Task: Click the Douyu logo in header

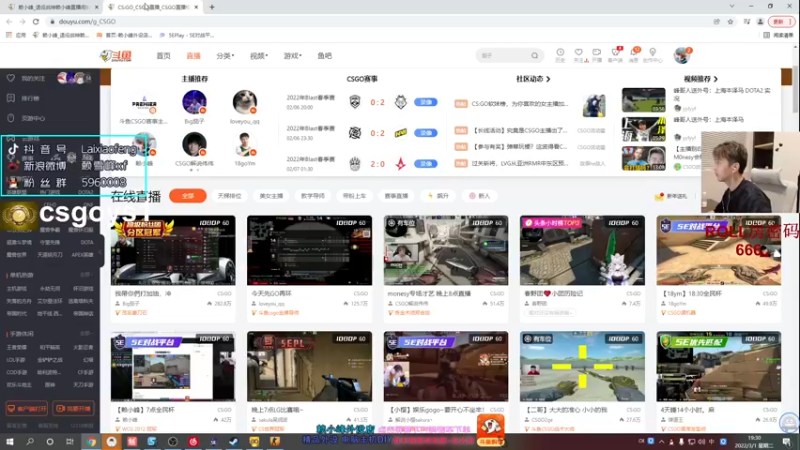Action: point(116,56)
